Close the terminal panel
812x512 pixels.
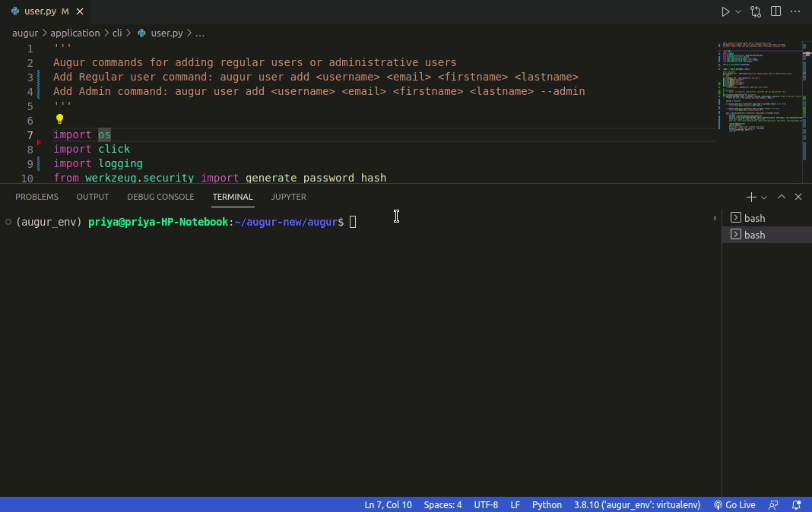(798, 197)
